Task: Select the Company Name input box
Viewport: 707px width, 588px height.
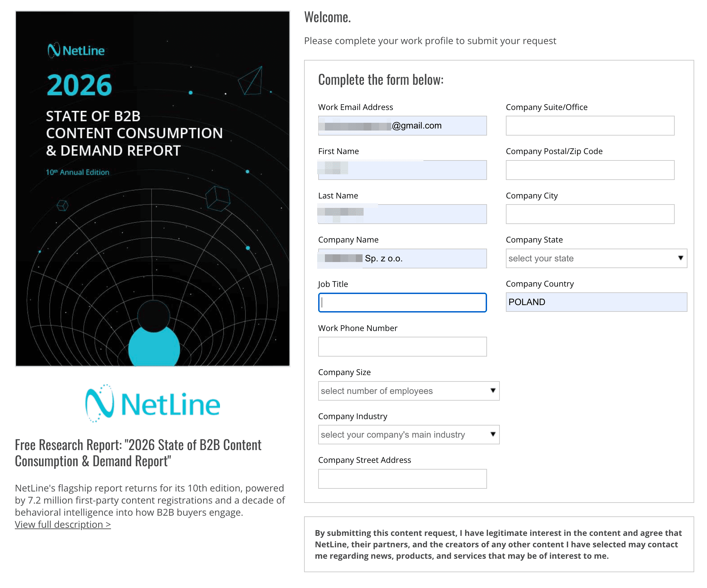Action: click(402, 258)
